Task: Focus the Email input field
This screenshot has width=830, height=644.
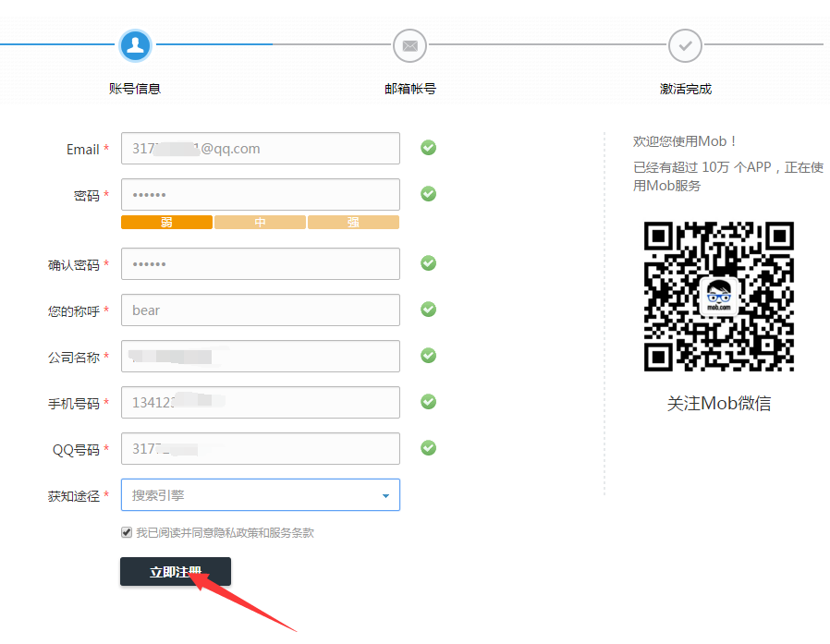Action: pyautogui.click(x=260, y=149)
